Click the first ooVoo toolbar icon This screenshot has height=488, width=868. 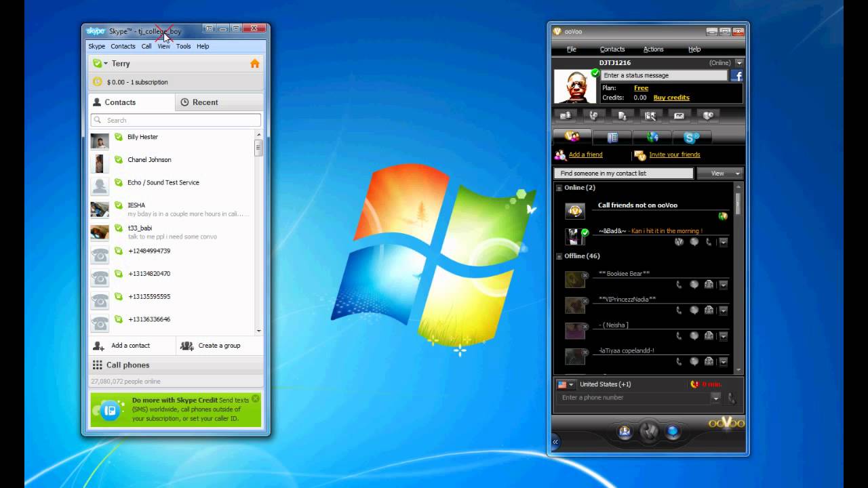pyautogui.click(x=566, y=116)
